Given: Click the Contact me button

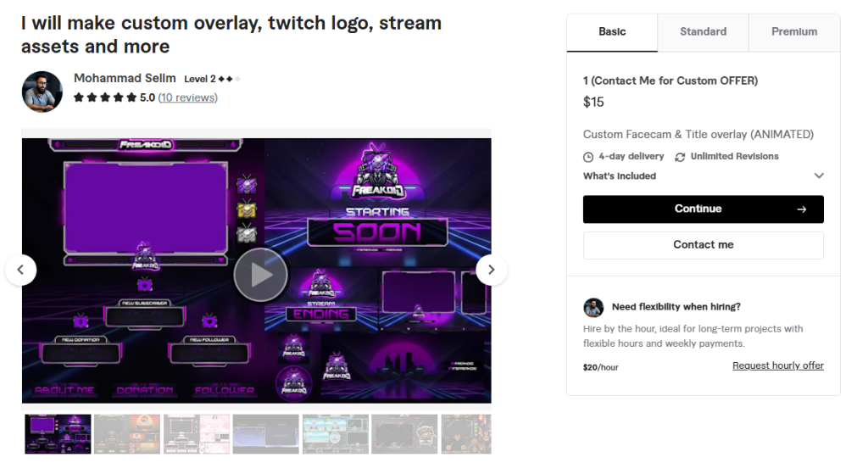Looking at the screenshot, I should tap(703, 245).
